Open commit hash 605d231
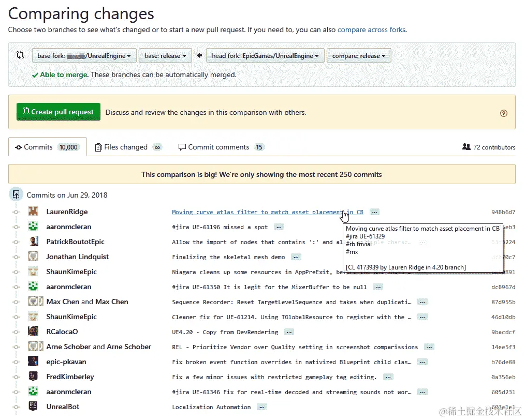525x420 pixels. [x=503, y=392]
